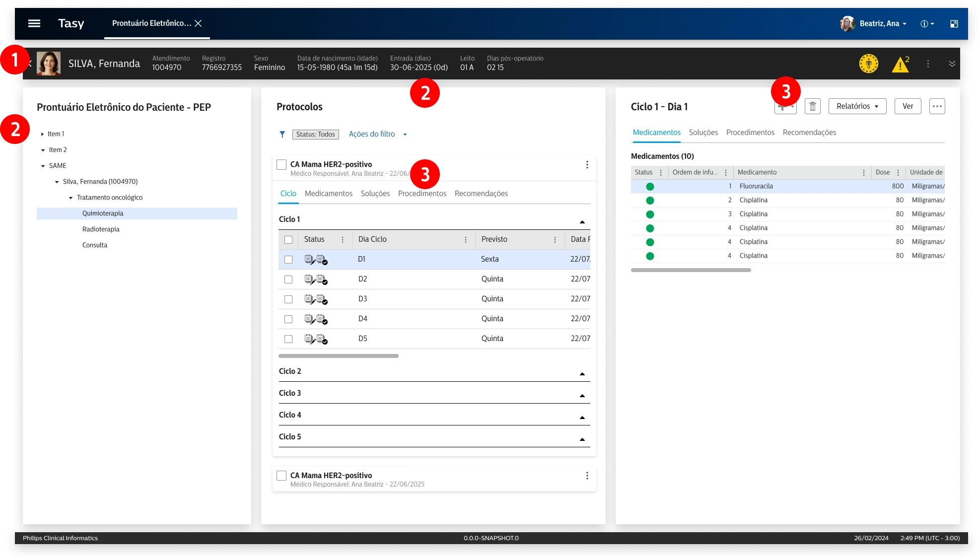The image size is (980, 560).
Task: Switch to Soluções tab in Ciclo 1 - Dia 1
Action: point(703,133)
